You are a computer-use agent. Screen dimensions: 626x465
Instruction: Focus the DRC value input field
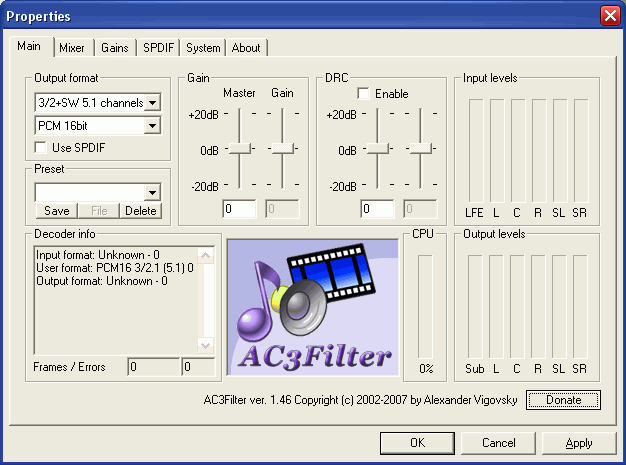click(377, 209)
